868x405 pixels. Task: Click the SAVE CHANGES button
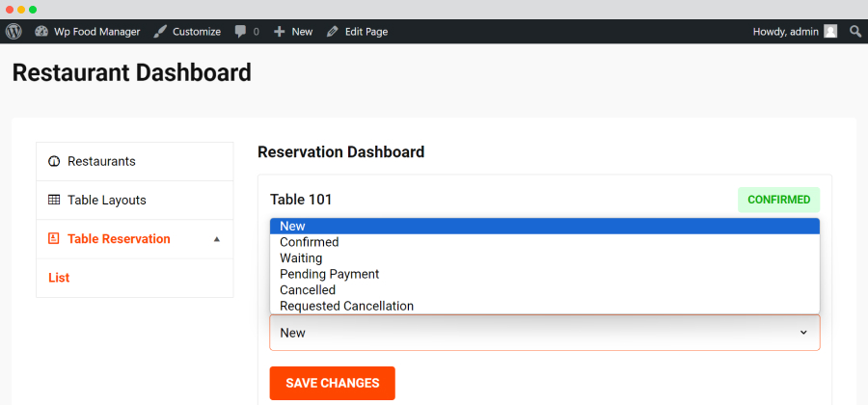(332, 383)
